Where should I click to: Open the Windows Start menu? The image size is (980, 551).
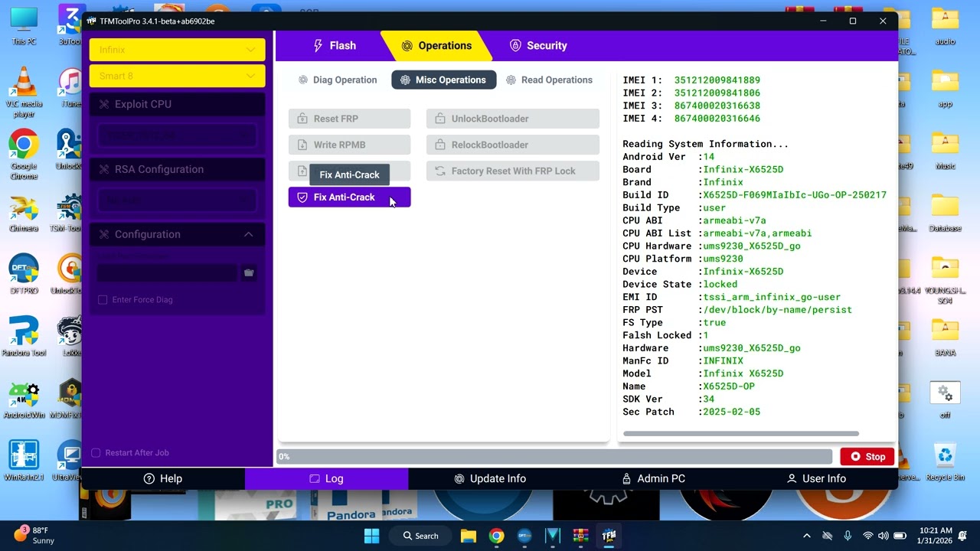371,536
